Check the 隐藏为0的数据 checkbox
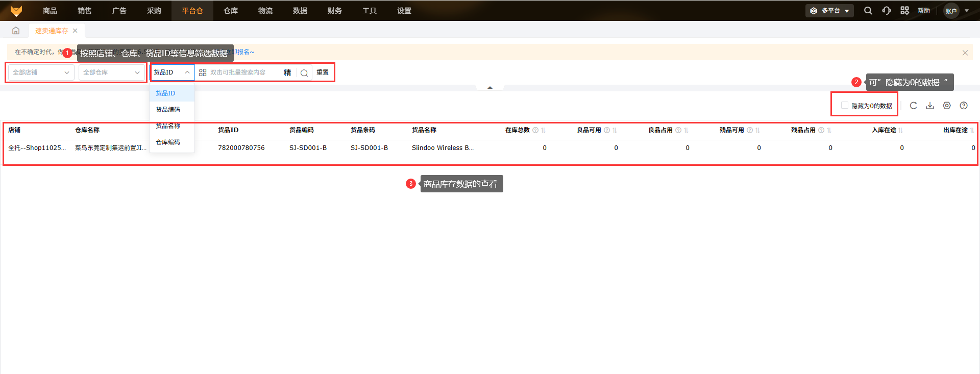 [x=845, y=105]
